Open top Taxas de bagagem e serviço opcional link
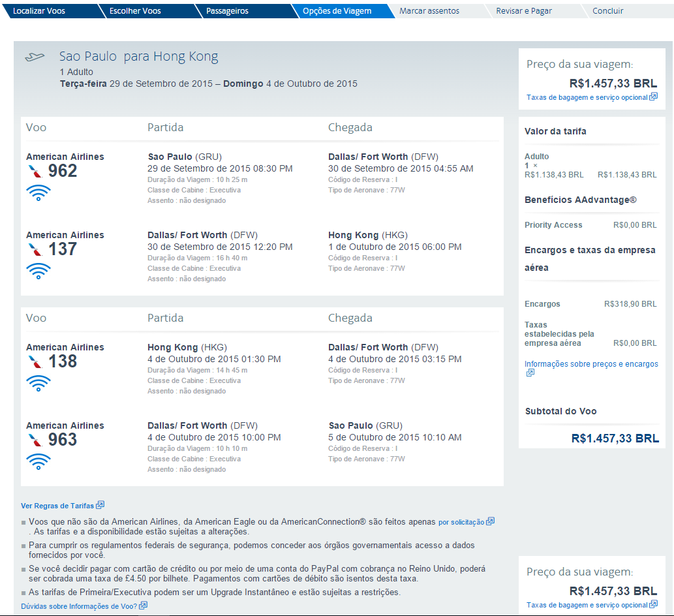 [x=587, y=98]
